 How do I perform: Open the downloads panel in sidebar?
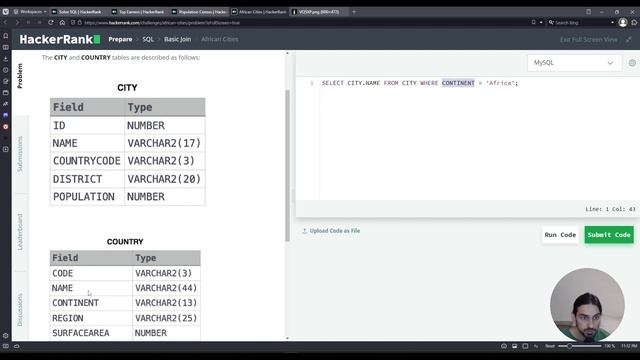6,59
